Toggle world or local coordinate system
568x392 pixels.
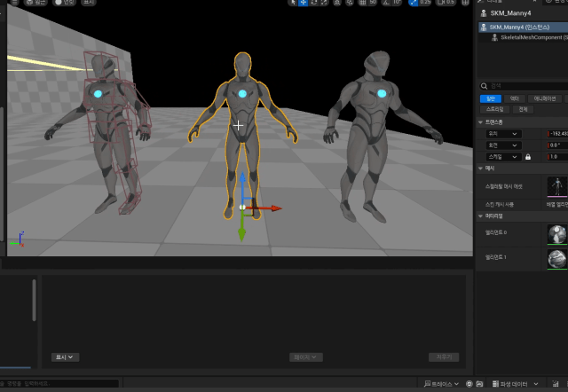click(x=337, y=2)
